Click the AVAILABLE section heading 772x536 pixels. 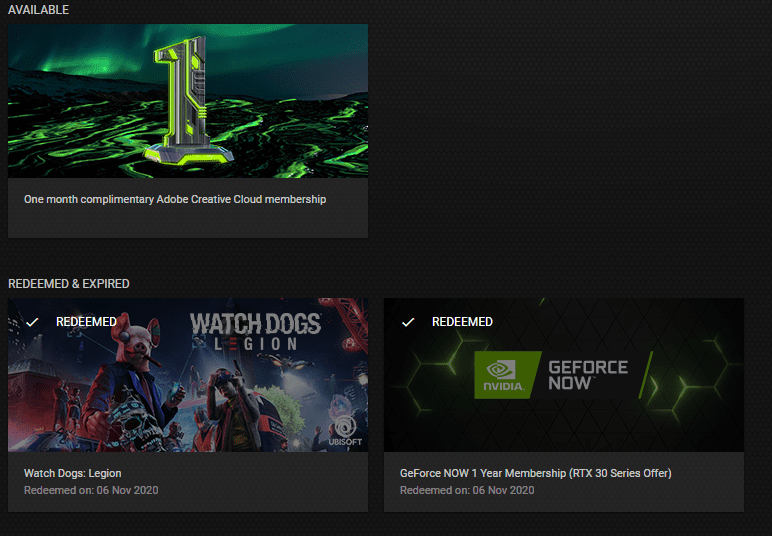(x=38, y=10)
